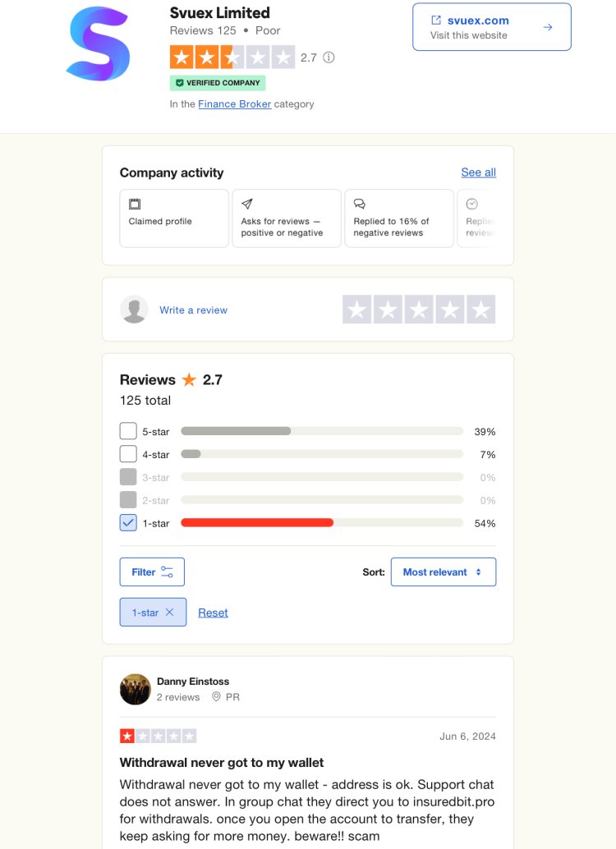
Task: Click the Reset filters link
Action: (x=213, y=613)
